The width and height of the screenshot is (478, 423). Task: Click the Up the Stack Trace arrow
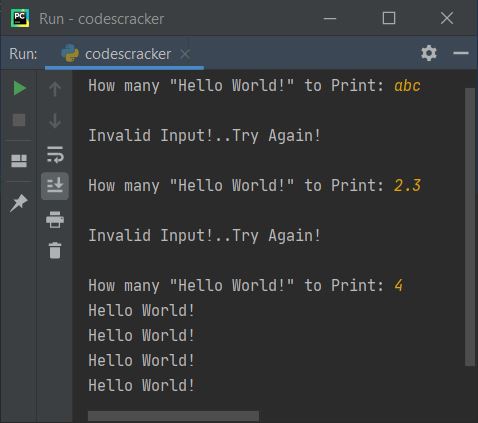tap(55, 89)
